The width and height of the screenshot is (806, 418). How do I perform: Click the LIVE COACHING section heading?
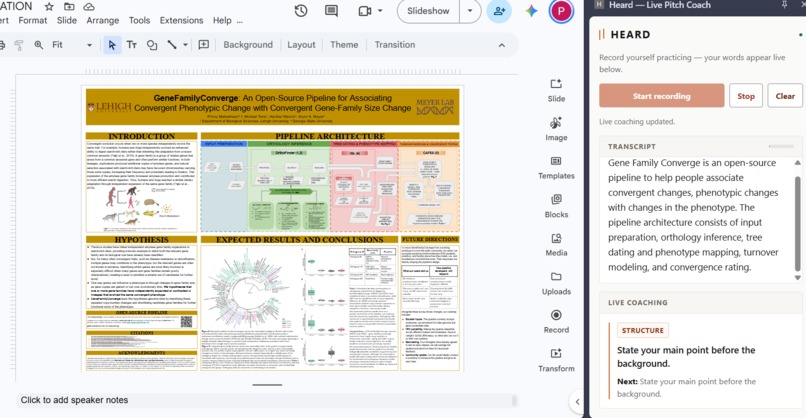pyautogui.click(x=637, y=302)
